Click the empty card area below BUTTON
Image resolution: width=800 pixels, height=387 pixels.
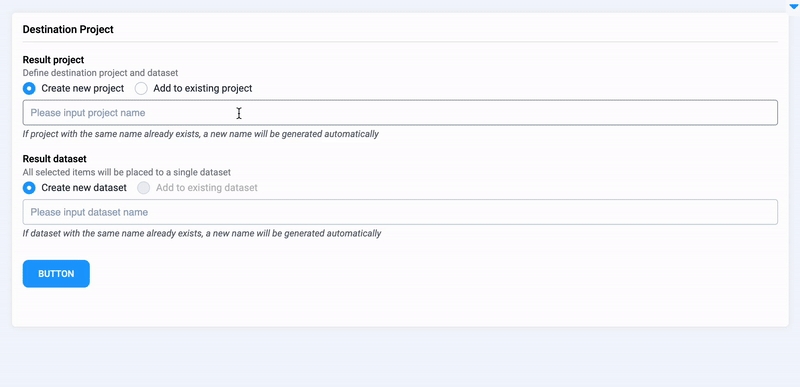coord(400,307)
